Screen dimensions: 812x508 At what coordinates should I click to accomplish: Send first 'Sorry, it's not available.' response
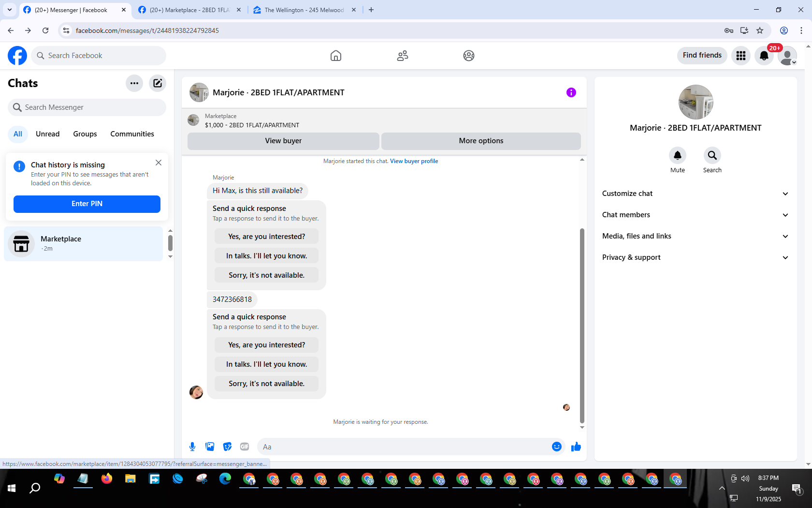(267, 275)
